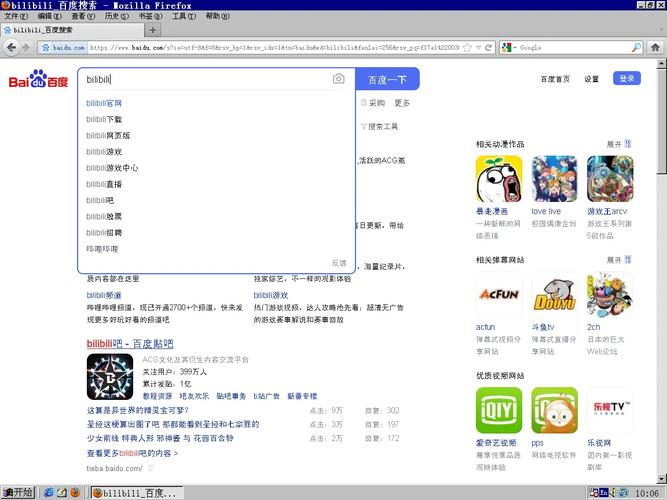Screen dimensions: 667x500
Task: Open the Google search engine selector
Action: [x=508, y=48]
